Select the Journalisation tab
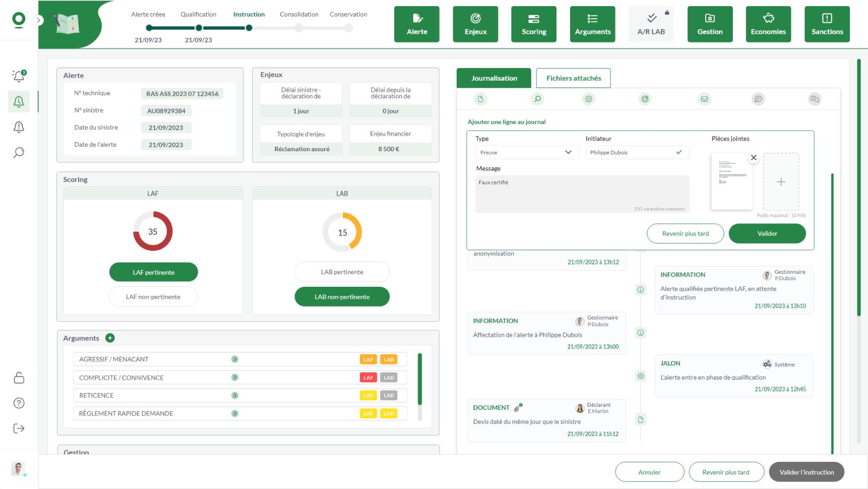This screenshot has width=868, height=489. point(494,78)
